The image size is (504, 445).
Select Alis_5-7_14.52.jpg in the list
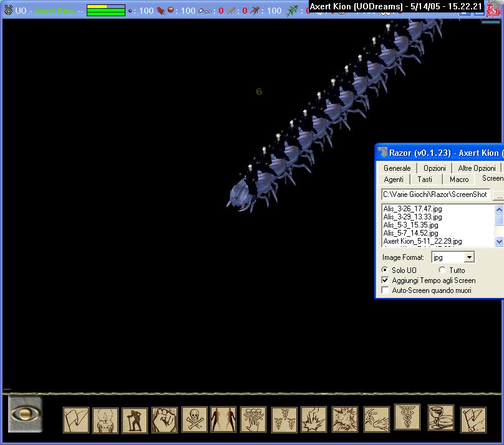[x=410, y=232]
